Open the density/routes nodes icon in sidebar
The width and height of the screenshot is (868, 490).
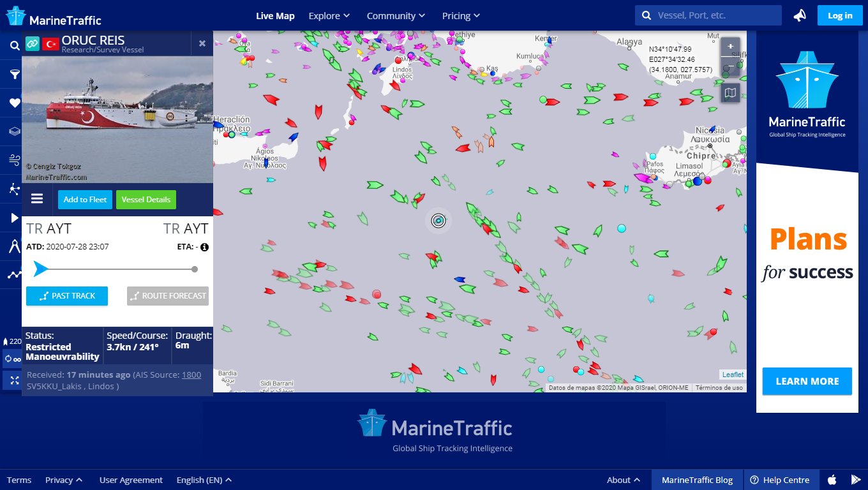click(14, 189)
